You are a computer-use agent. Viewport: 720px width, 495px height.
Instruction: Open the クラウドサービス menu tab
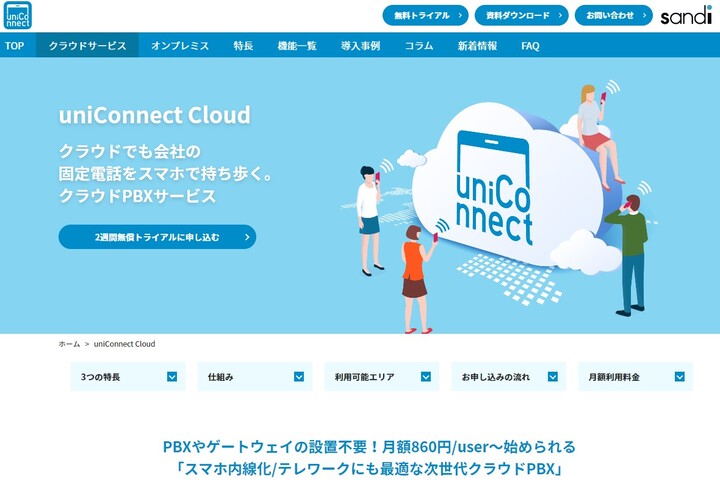(x=87, y=45)
